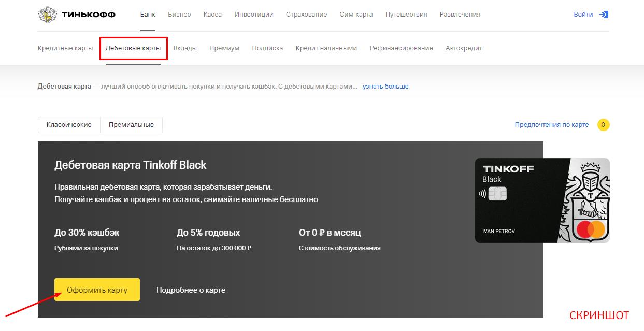Viewport: 644px width, 331px height.
Task: Open the Сим-карта section
Action: click(x=356, y=15)
